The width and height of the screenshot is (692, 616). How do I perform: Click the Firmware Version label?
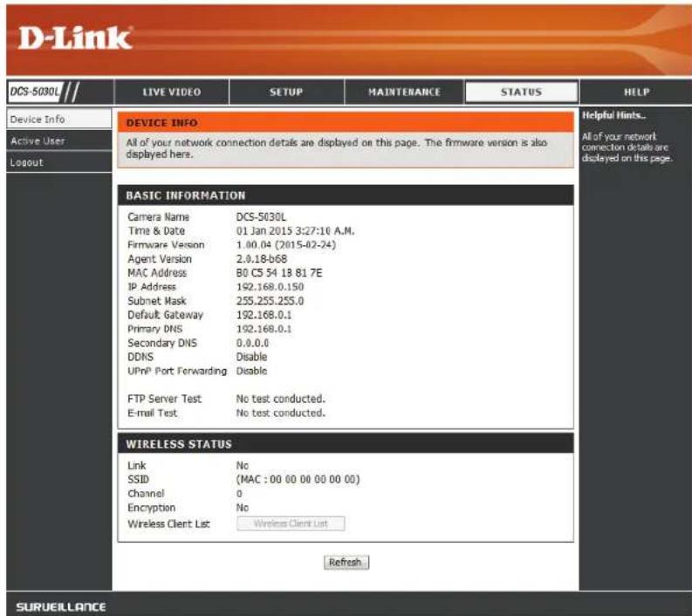[166, 245]
